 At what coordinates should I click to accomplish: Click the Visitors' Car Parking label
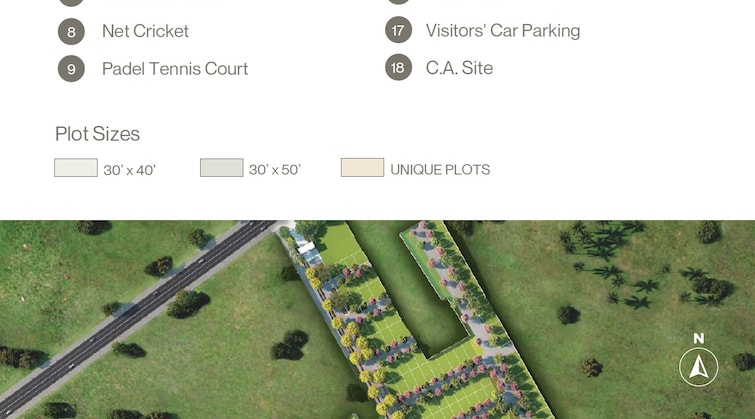pos(503,30)
